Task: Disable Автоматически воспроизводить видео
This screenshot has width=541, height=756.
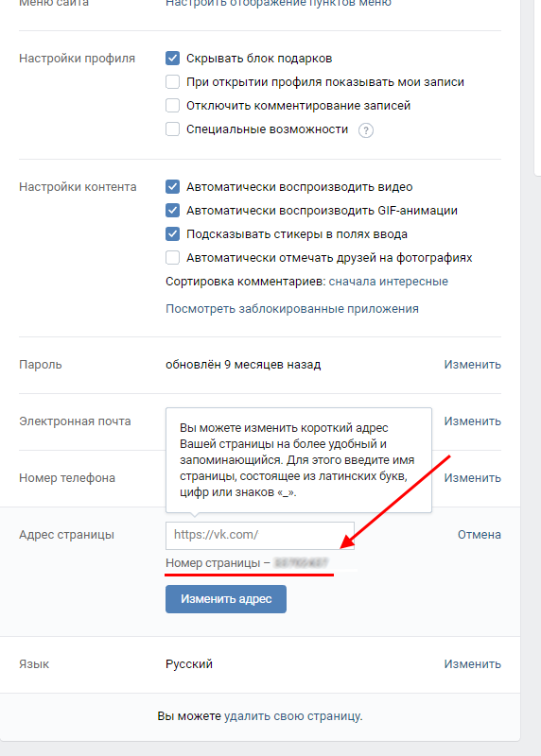Action: 172,186
